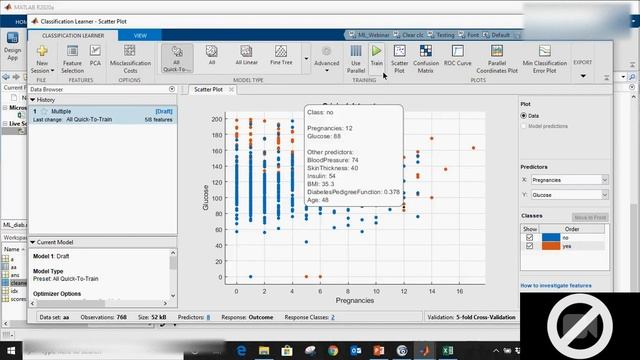
Task: Select the All model type
Action: pos(211,55)
